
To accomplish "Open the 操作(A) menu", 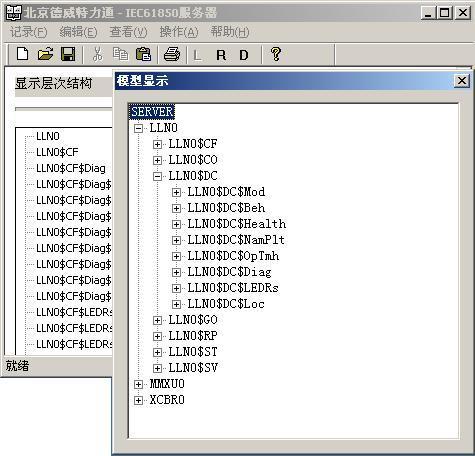I will [x=179, y=32].
